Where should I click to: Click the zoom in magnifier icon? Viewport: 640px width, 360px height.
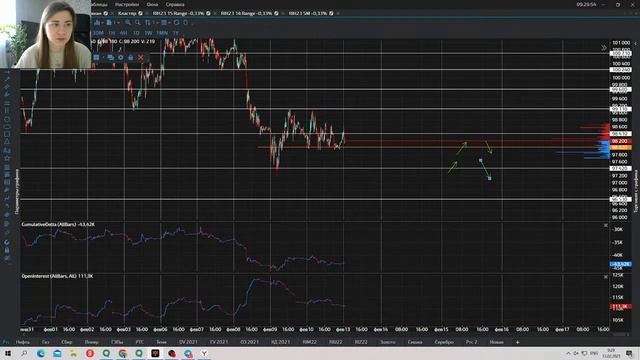coord(128,22)
